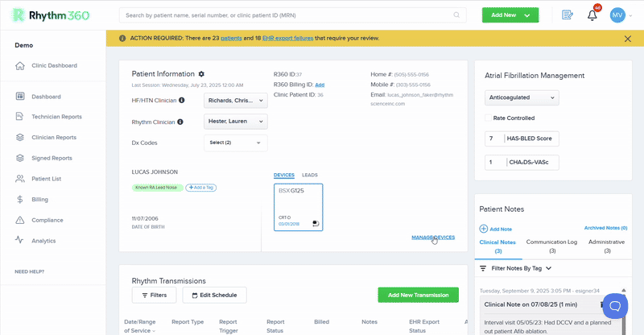The width and height of the screenshot is (644, 335).
Task: Click Add link for R360 Billing ID
Action: tap(320, 85)
